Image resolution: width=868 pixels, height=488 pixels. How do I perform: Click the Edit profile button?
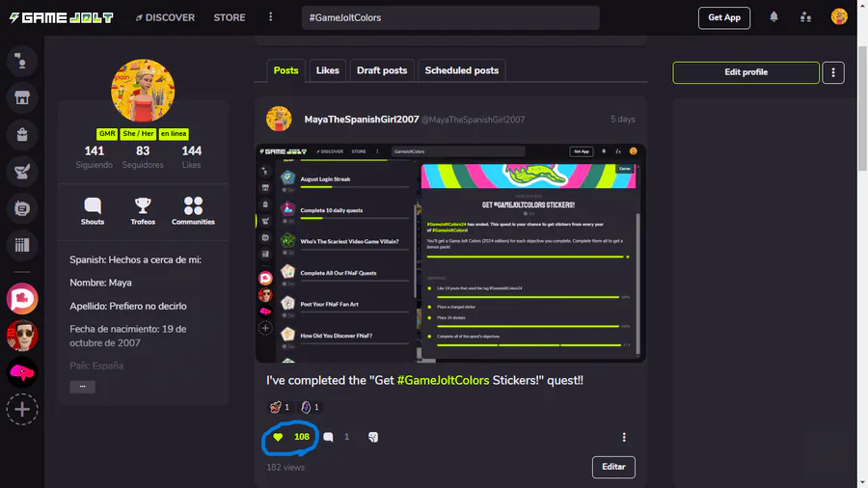coord(746,72)
